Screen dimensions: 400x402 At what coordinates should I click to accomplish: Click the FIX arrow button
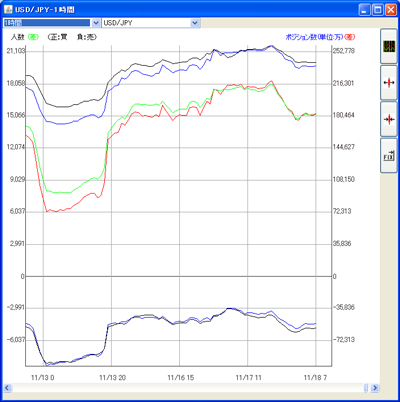tap(389, 156)
